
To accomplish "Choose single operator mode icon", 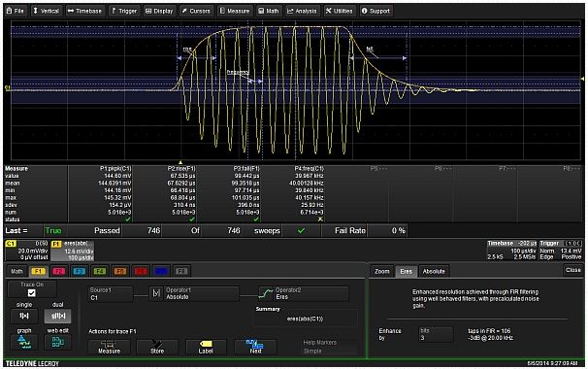I will (x=24, y=316).
